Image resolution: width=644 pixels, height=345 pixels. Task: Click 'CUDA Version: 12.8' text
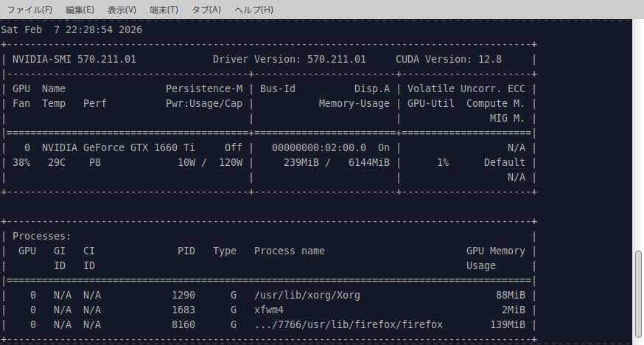(449, 59)
